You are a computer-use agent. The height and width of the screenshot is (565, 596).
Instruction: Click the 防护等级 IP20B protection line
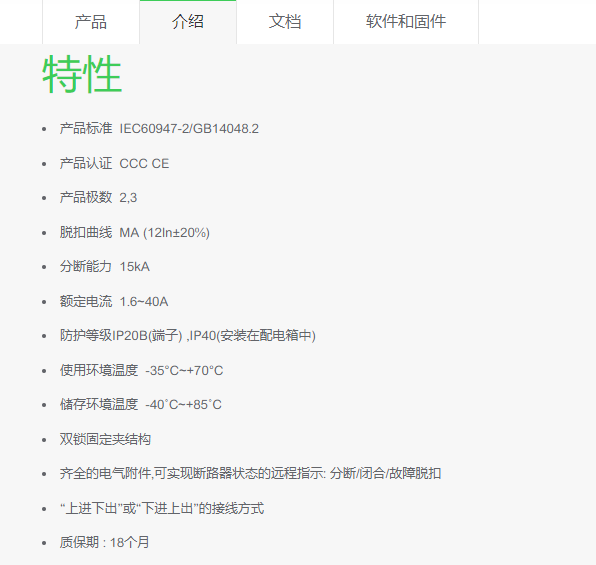pyautogui.click(x=187, y=335)
